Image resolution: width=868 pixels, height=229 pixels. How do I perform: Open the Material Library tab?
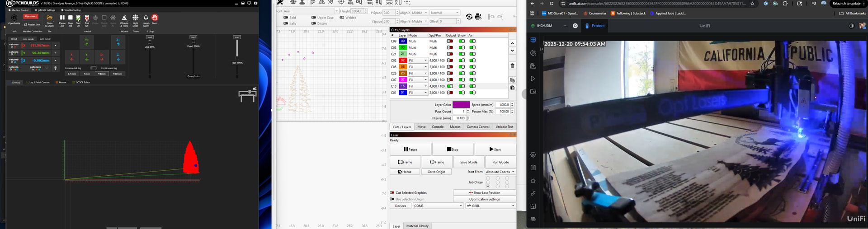click(417, 226)
